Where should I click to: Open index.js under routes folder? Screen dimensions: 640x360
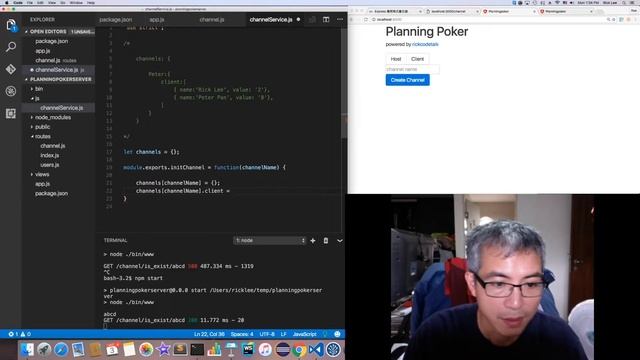coord(58,156)
